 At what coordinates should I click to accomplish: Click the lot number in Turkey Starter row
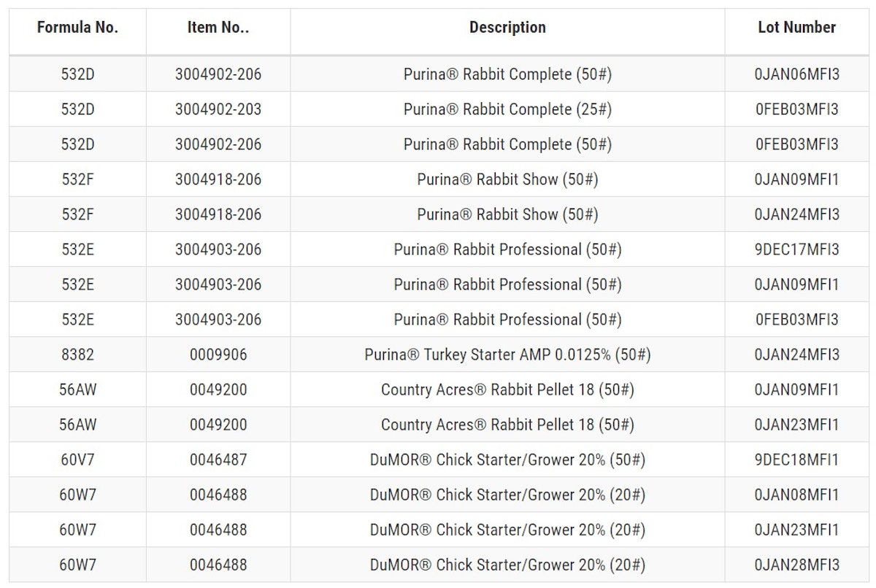(797, 355)
